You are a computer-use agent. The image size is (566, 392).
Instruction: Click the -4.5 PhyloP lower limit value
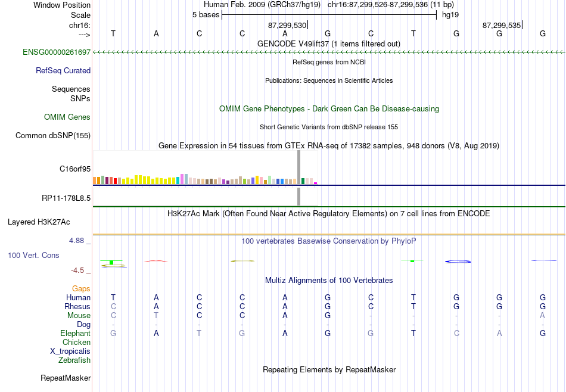[77, 270]
